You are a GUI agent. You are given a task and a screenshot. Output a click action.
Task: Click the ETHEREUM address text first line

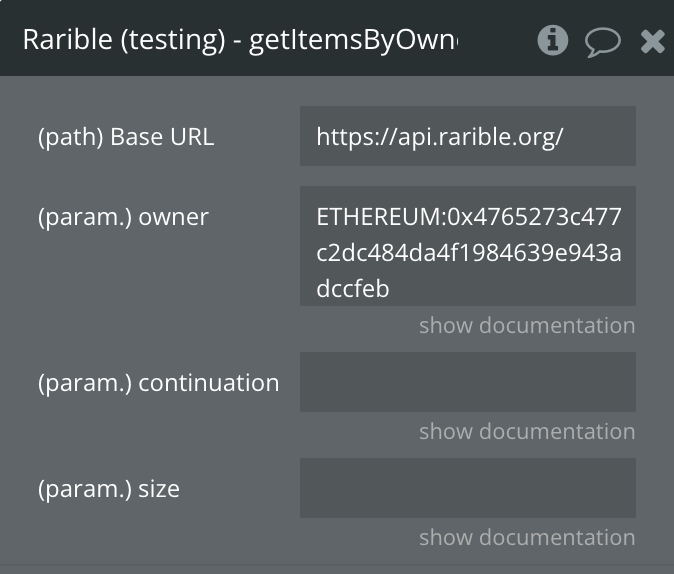click(x=469, y=216)
